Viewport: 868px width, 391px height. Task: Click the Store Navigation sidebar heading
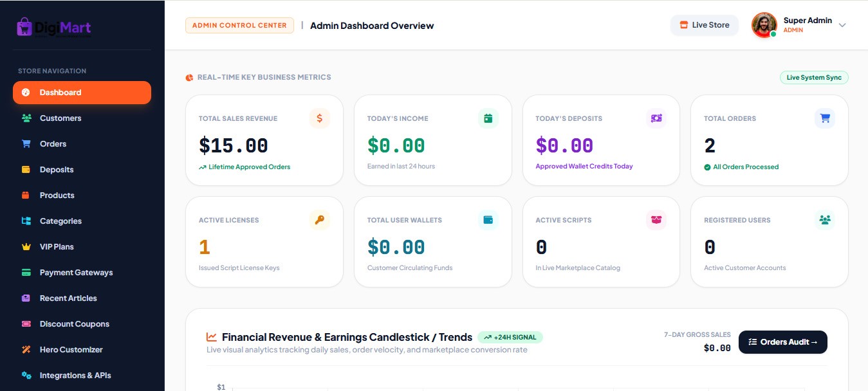point(52,71)
